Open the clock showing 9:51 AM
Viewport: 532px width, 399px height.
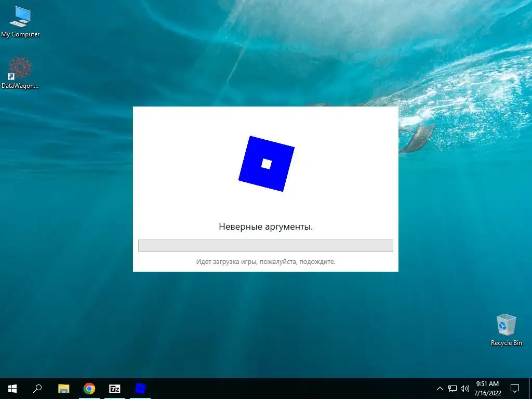click(x=487, y=389)
